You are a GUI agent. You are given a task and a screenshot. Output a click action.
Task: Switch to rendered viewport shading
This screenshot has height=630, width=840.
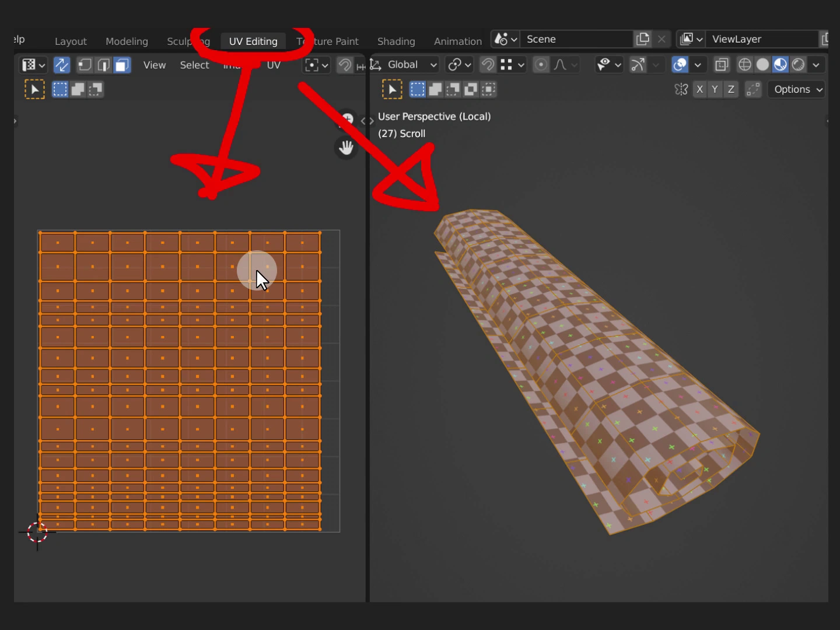tap(799, 64)
